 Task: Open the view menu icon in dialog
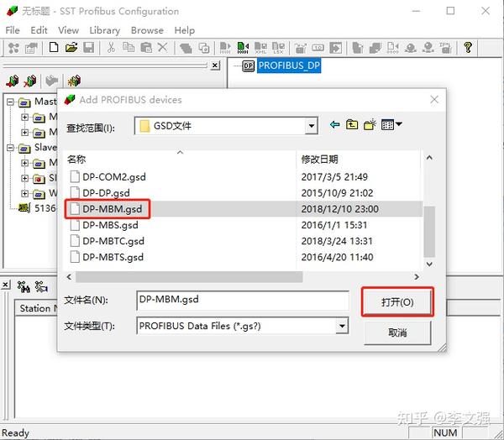click(x=391, y=124)
